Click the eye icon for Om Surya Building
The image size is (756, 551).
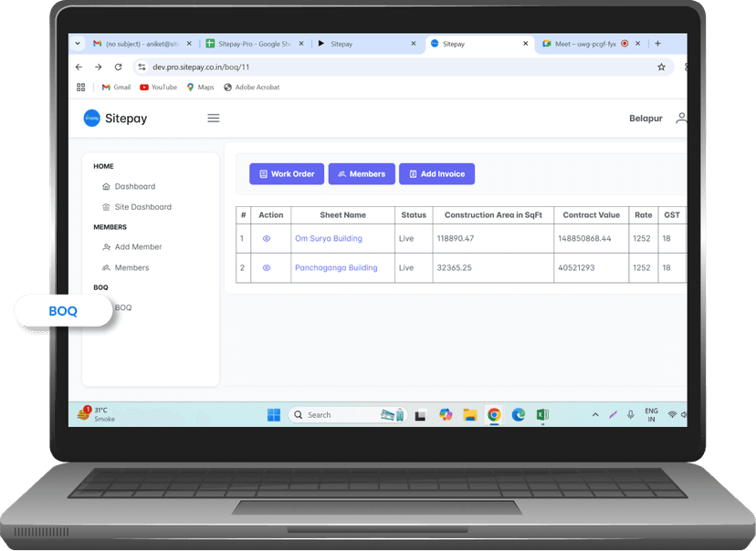point(267,238)
